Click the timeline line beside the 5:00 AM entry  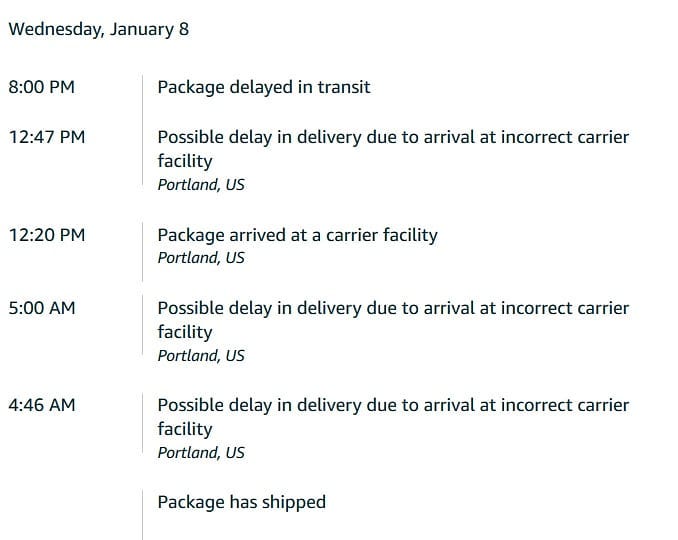tap(142, 330)
